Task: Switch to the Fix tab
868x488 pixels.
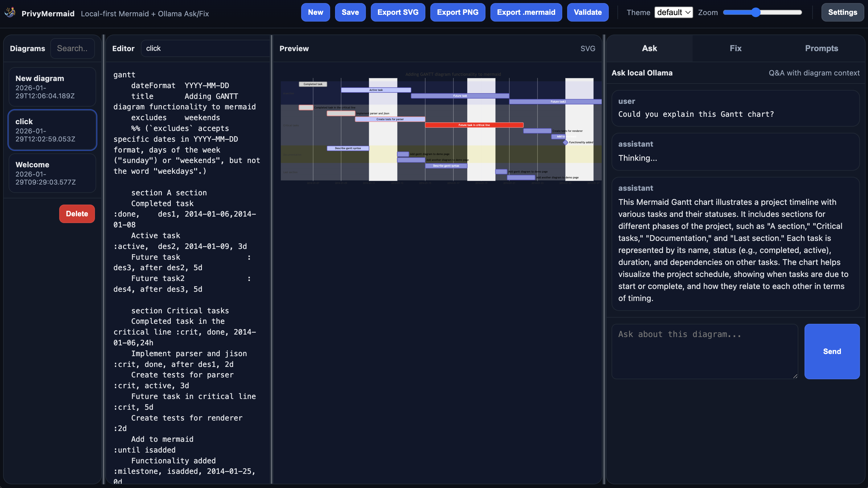Action: point(735,48)
